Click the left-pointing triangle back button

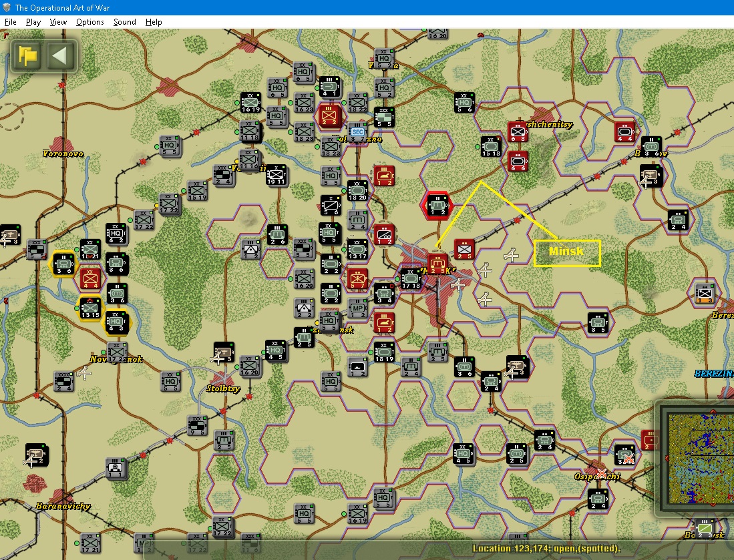tap(61, 55)
